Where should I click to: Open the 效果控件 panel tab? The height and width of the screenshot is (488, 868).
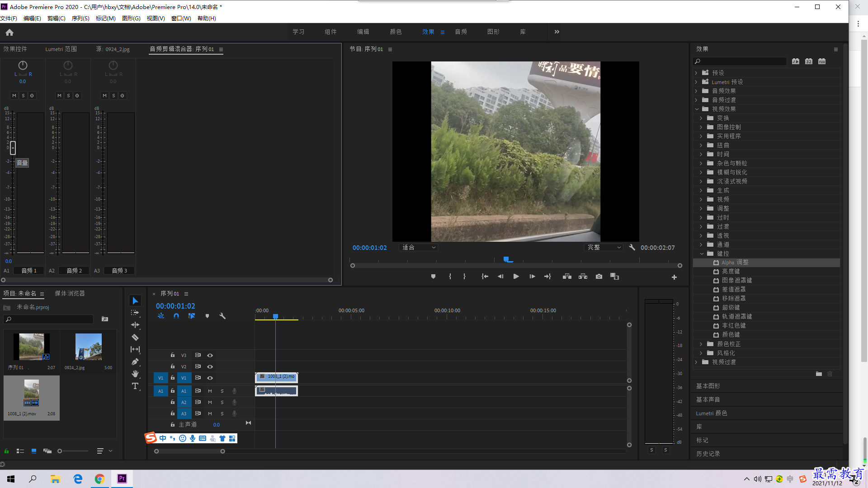[15, 49]
